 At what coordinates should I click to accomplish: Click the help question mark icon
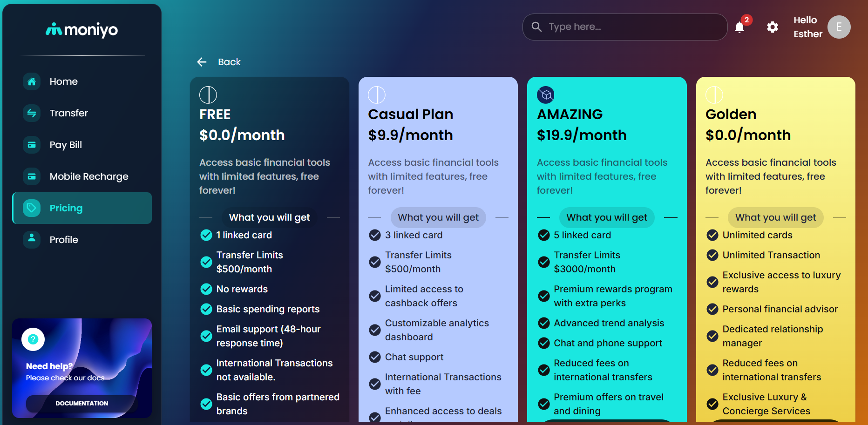pos(33,339)
